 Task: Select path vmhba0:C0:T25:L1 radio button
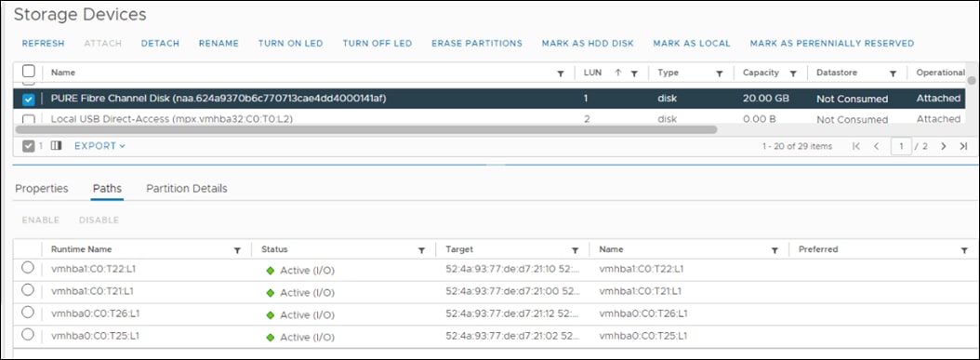click(28, 334)
